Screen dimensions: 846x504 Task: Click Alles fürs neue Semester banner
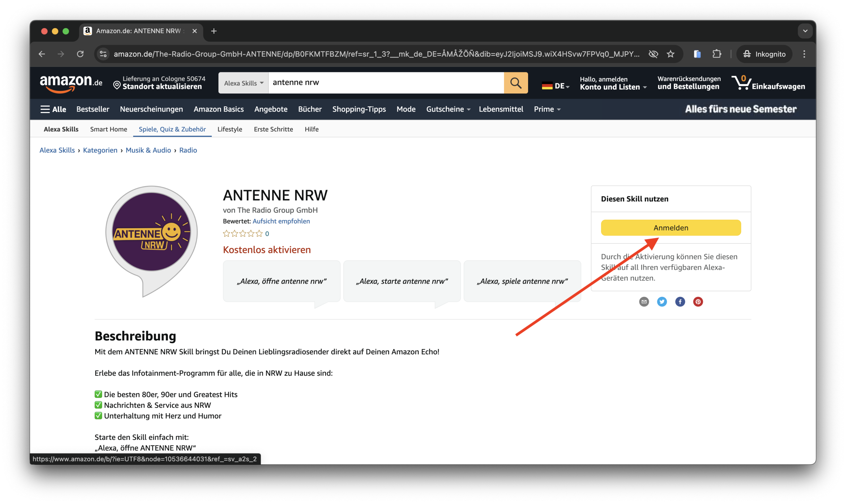[740, 109]
